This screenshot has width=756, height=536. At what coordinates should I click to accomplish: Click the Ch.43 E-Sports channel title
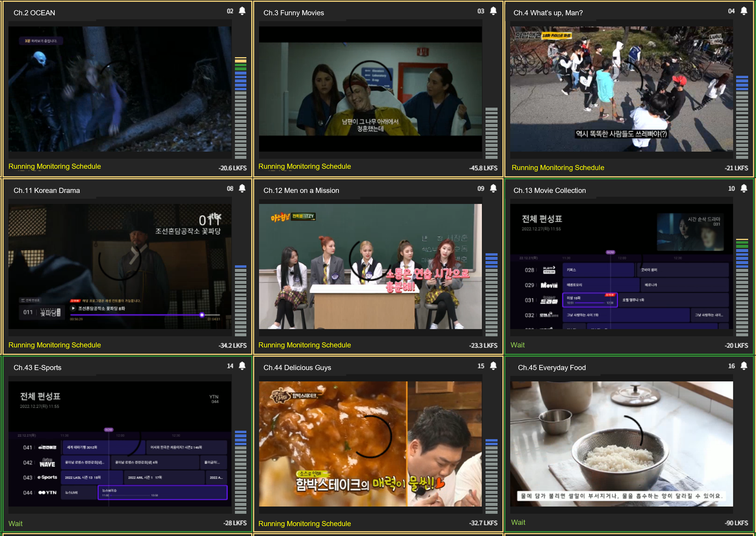pyautogui.click(x=37, y=368)
